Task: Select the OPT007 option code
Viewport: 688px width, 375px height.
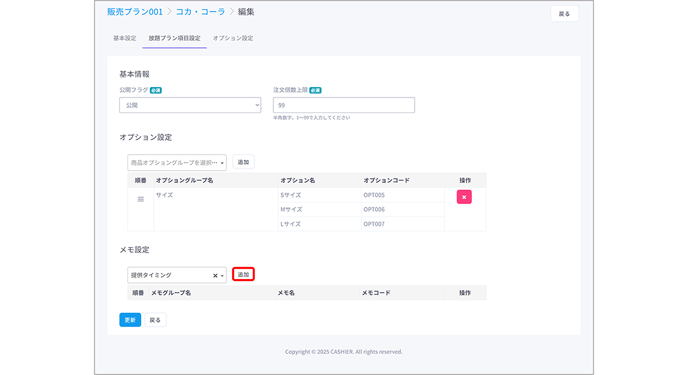Action: [374, 224]
